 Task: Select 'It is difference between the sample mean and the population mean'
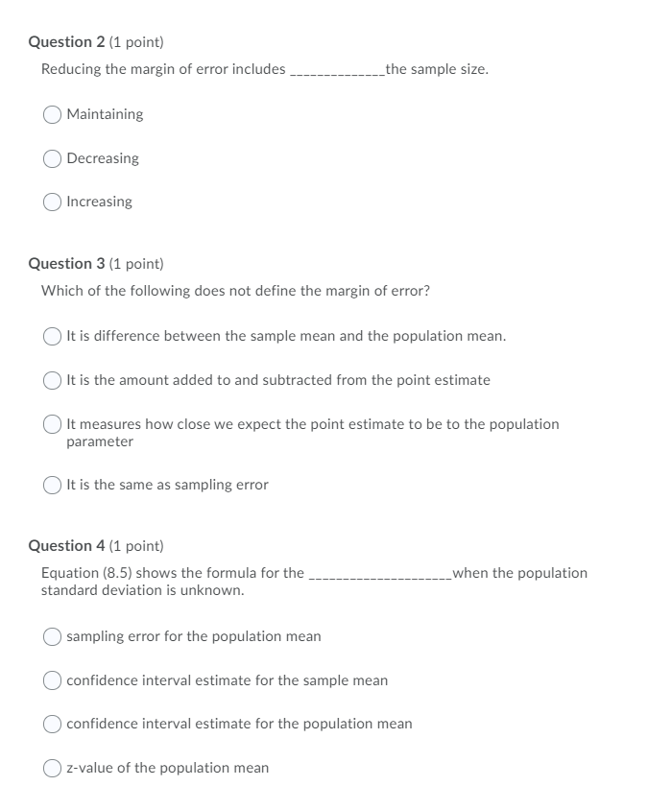click(x=53, y=336)
